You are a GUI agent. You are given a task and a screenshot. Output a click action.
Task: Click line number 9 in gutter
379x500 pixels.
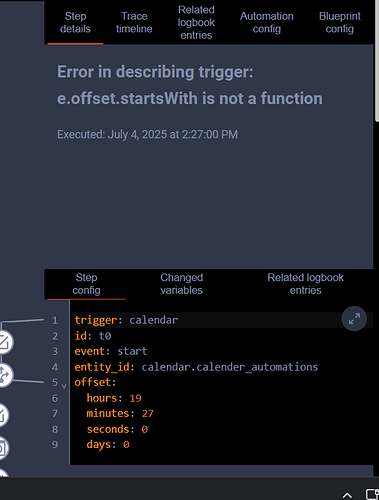tap(55, 444)
